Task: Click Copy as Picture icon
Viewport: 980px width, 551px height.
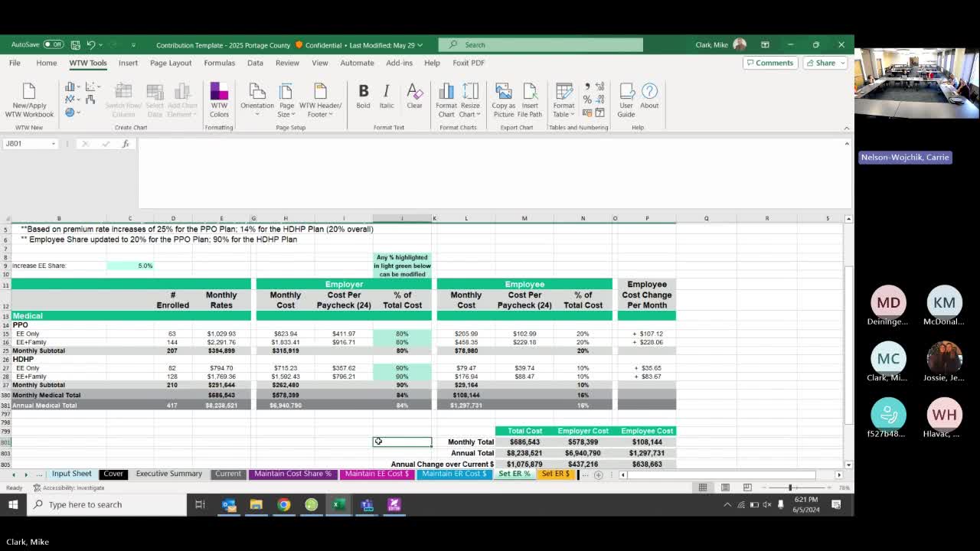Action: pos(504,93)
